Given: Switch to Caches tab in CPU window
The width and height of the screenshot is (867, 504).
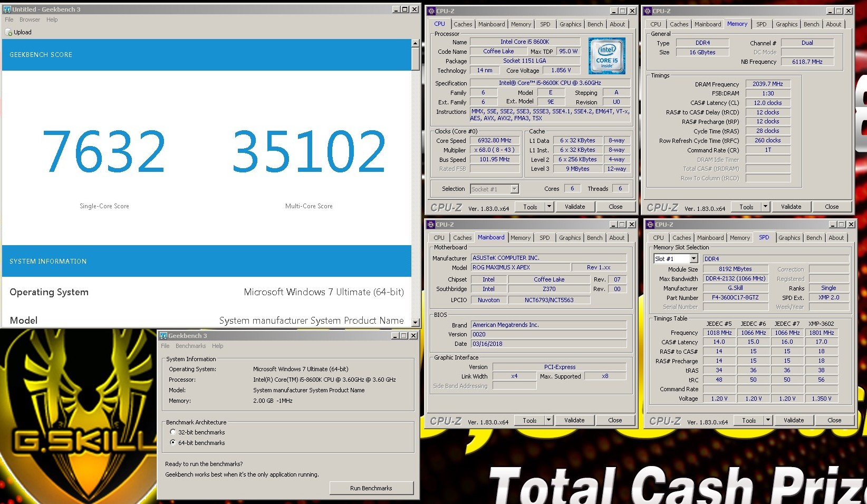Looking at the screenshot, I should 463,24.
